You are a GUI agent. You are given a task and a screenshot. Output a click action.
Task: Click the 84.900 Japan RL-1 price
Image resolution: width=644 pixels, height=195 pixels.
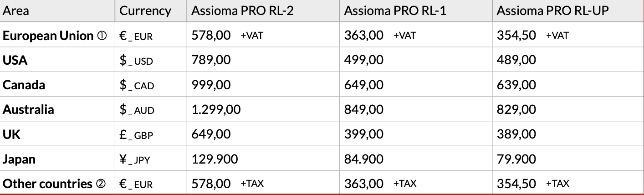click(363, 159)
